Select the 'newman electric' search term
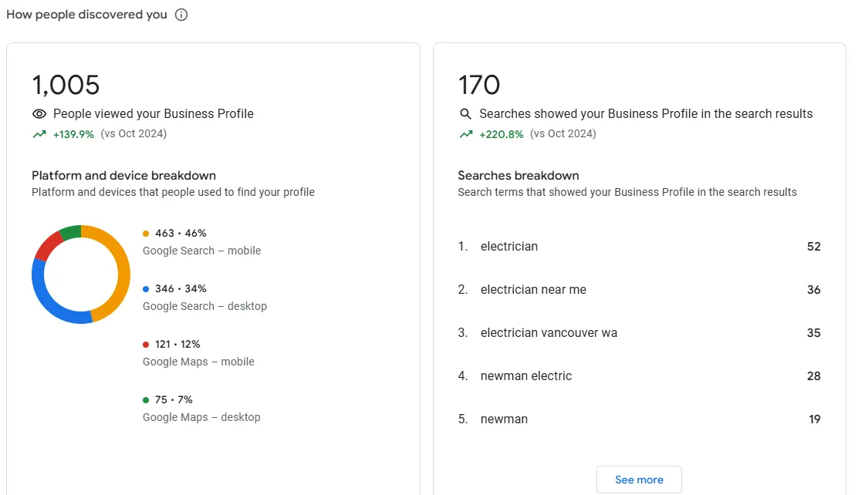 point(525,375)
